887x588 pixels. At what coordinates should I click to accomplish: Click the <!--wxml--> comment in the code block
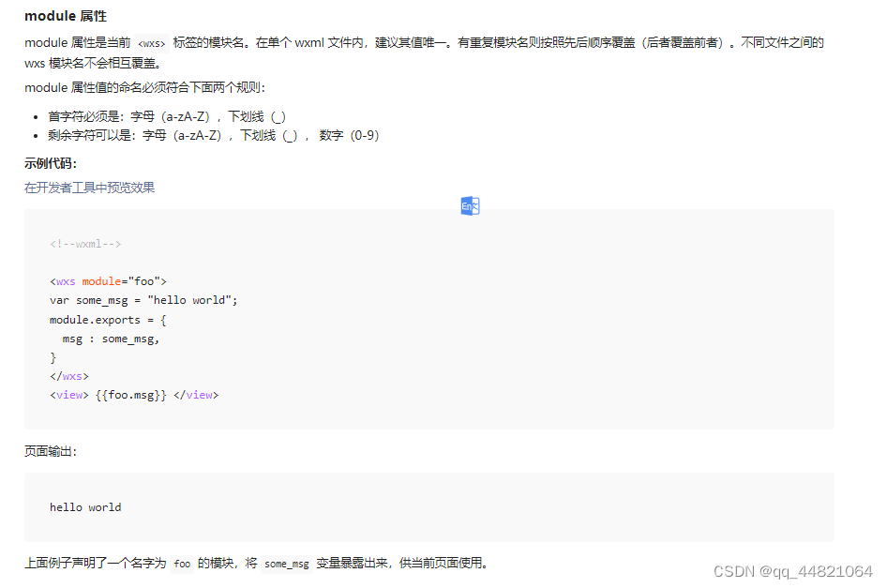(83, 243)
